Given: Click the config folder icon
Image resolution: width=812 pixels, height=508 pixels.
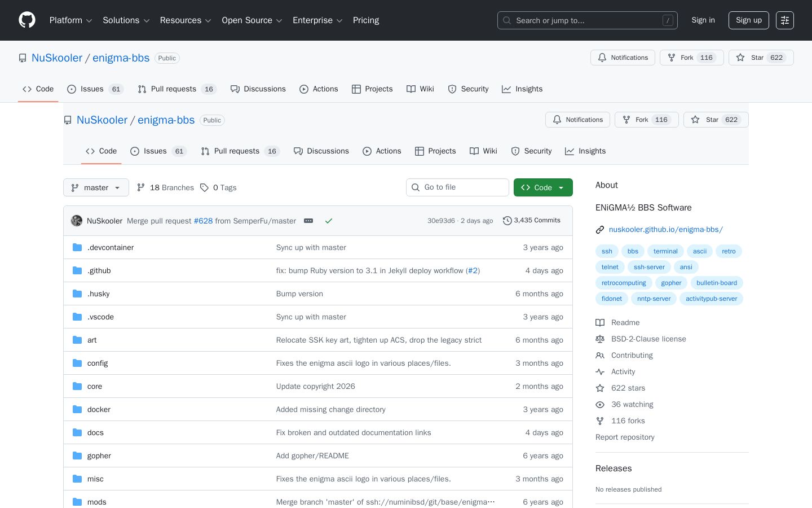Looking at the screenshot, I should coord(77,363).
